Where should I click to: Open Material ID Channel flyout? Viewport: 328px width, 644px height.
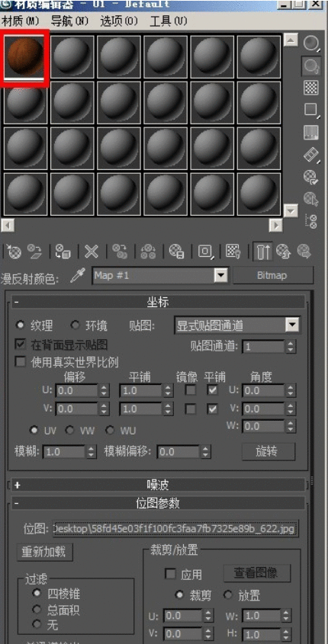click(x=205, y=252)
